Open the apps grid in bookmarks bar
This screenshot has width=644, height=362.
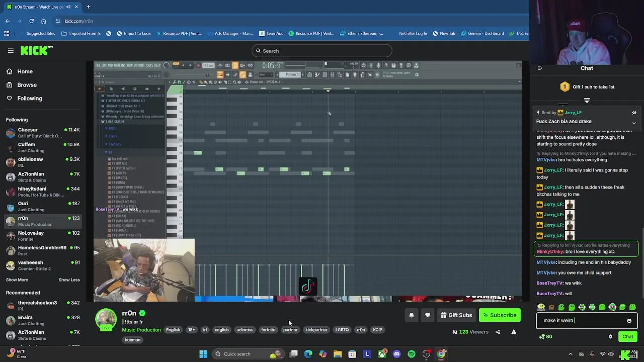coord(7,34)
